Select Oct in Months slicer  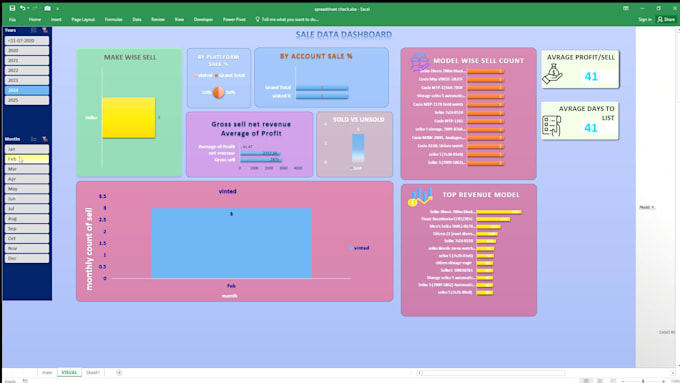pos(27,239)
